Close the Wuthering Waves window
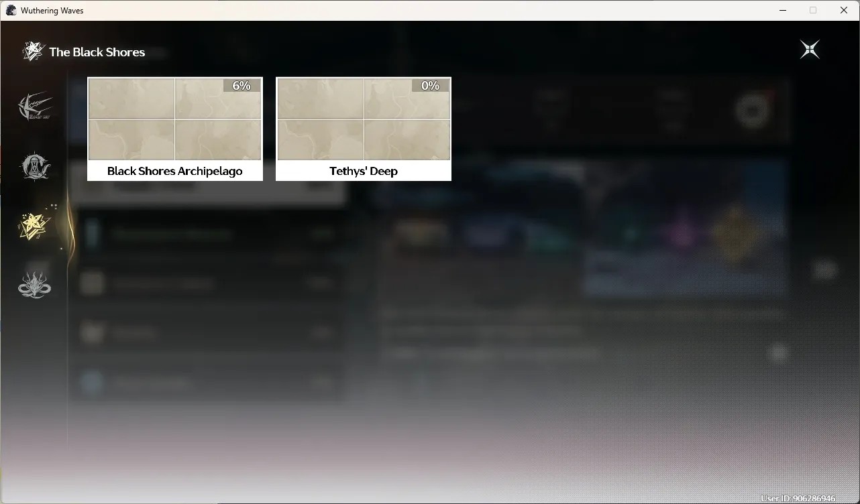860x504 pixels. pyautogui.click(x=844, y=10)
